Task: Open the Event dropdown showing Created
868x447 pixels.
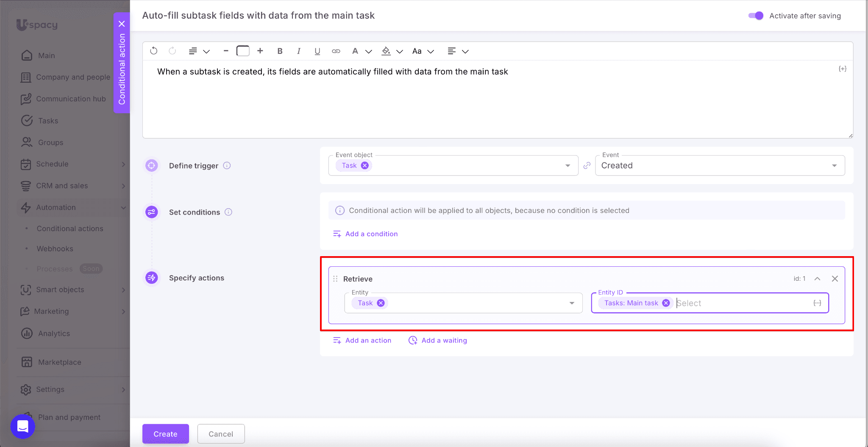Action: coord(719,165)
